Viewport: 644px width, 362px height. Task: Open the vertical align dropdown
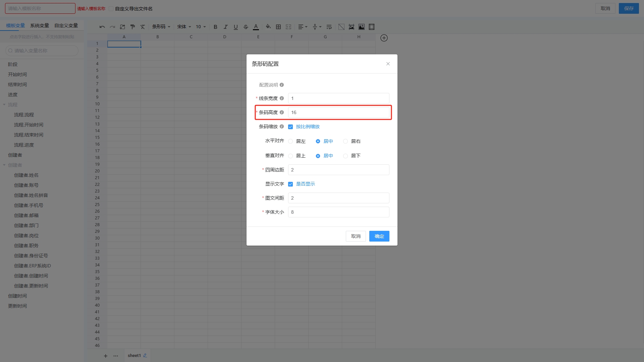coord(317,27)
